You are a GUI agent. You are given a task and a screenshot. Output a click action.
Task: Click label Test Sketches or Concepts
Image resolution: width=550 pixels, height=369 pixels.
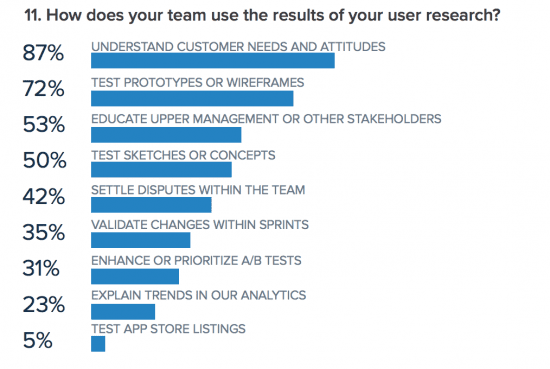pyautogui.click(x=183, y=155)
